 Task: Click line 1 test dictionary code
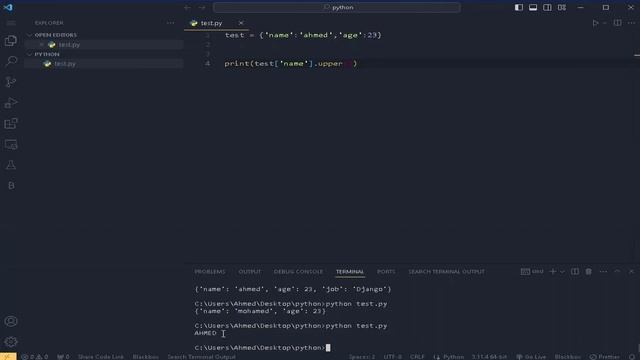tap(303, 35)
